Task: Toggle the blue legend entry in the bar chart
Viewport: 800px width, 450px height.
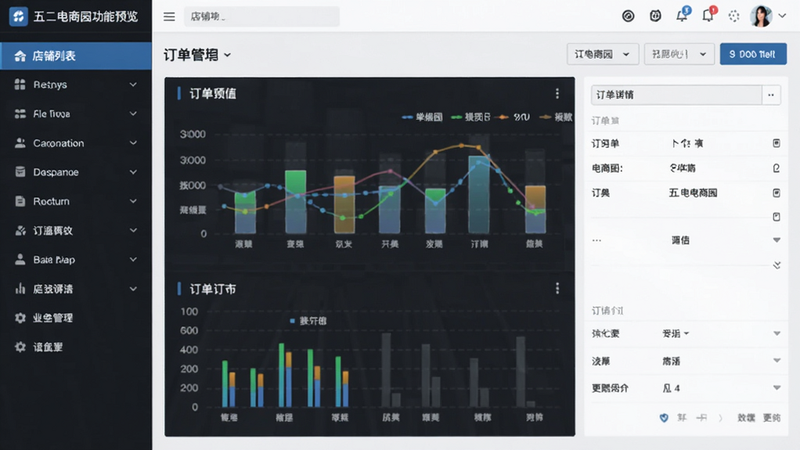Action: click(x=308, y=321)
